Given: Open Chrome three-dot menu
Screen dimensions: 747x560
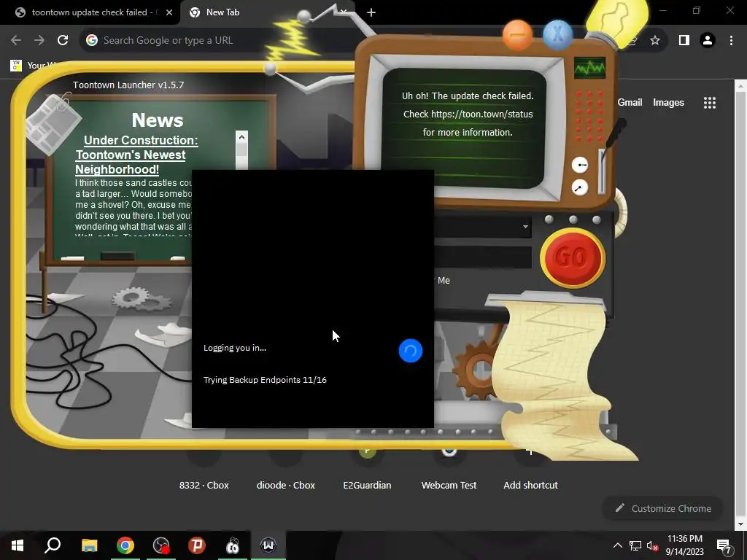Looking at the screenshot, I should coord(731,41).
